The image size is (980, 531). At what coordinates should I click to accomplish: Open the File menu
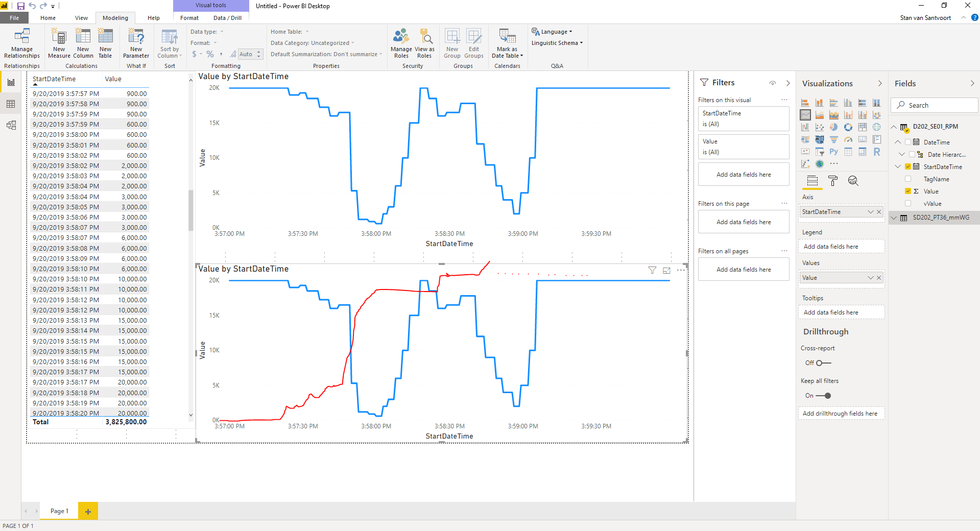point(14,18)
